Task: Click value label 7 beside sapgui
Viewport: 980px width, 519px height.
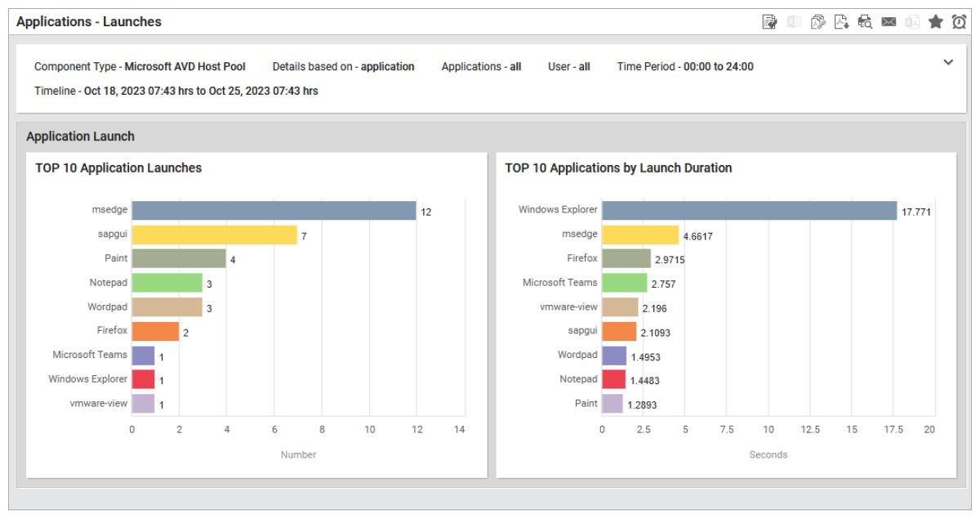Action: (304, 237)
